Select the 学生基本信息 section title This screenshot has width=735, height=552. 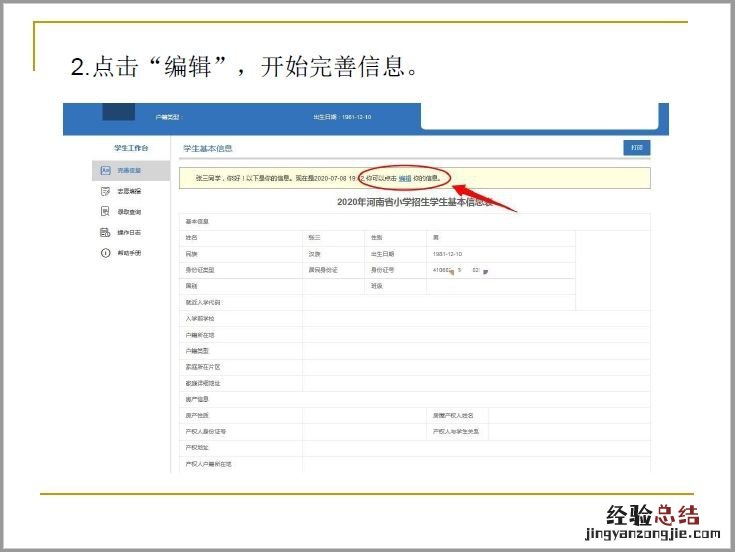point(207,148)
